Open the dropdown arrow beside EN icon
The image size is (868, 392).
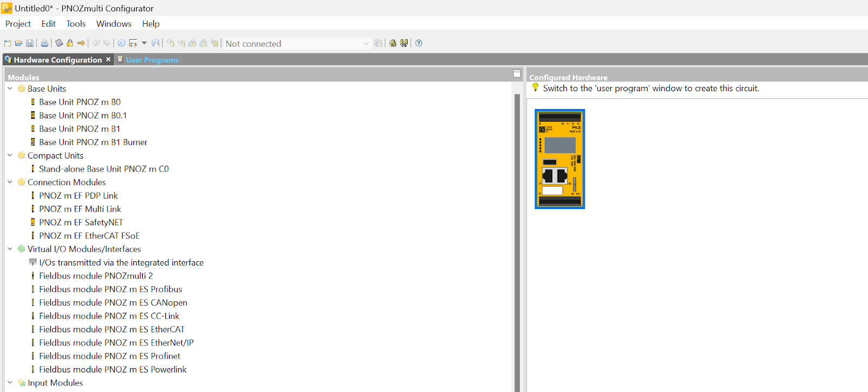pos(144,43)
